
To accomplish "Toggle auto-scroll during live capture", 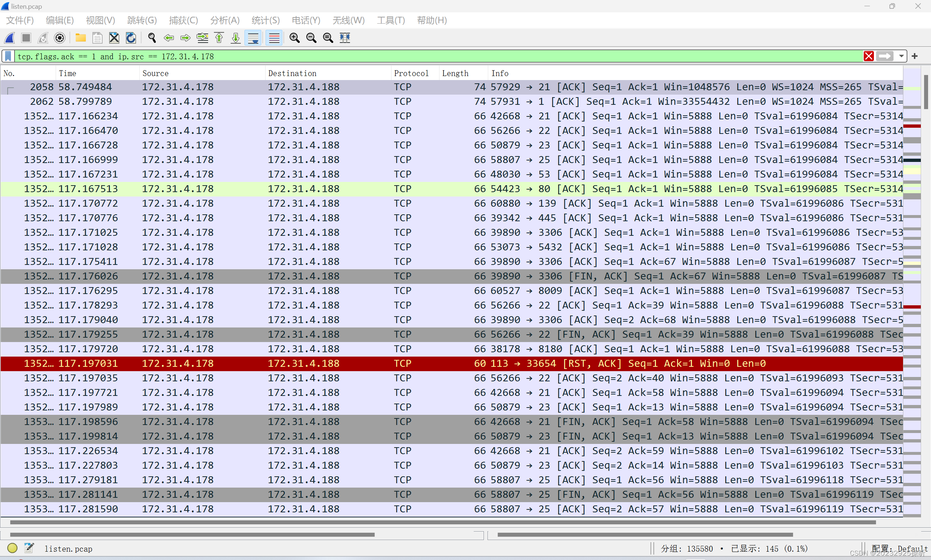I will [x=253, y=38].
